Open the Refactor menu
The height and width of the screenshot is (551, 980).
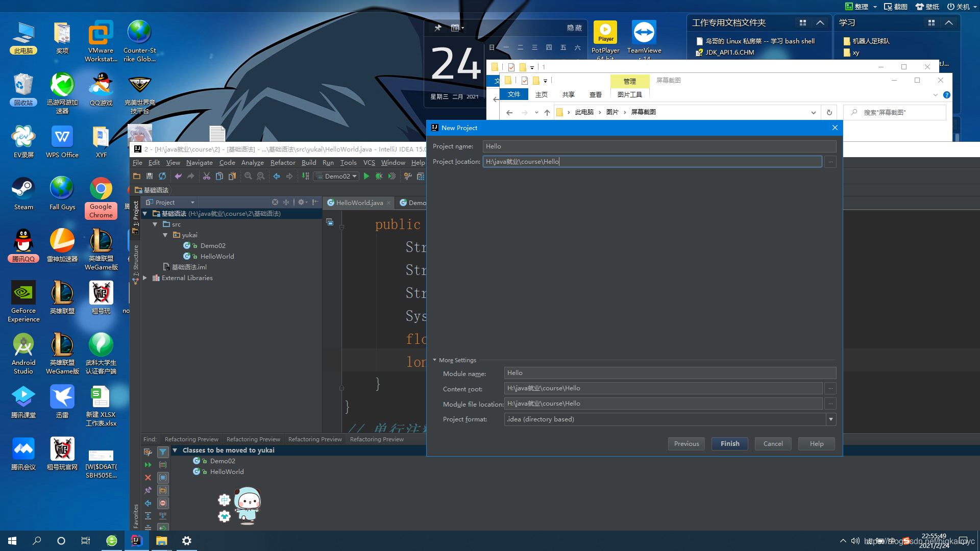[282, 163]
